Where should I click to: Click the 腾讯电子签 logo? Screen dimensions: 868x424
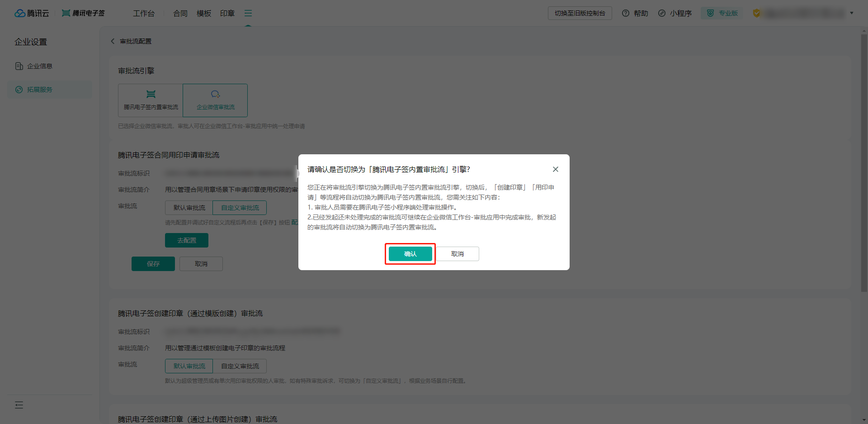tap(83, 13)
